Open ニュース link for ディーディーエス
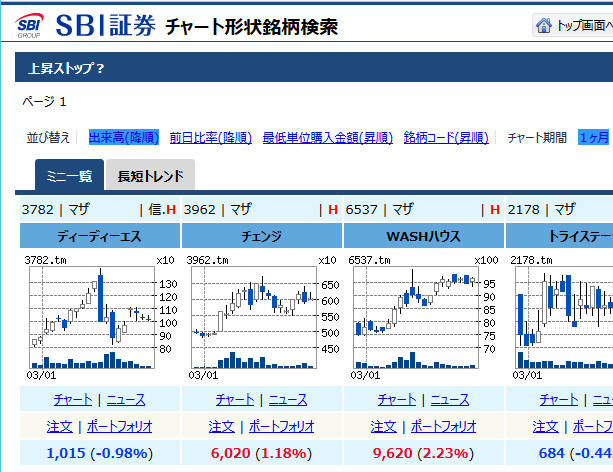 coord(126,400)
